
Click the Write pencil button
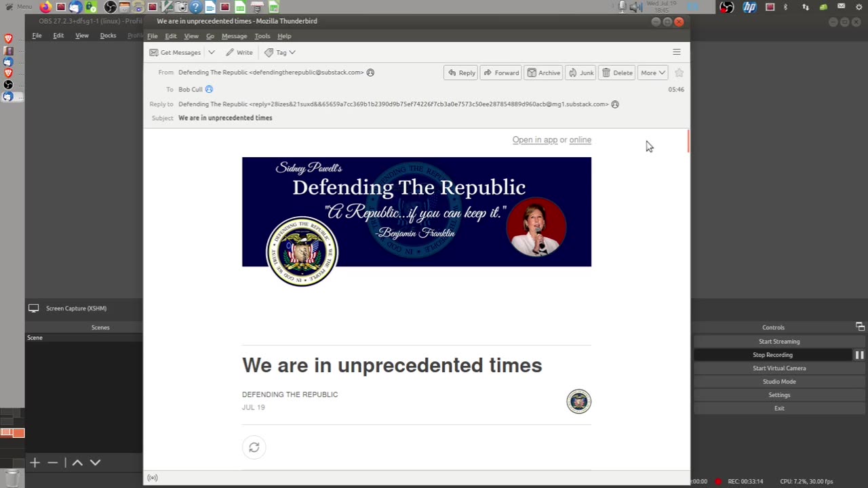tap(239, 52)
